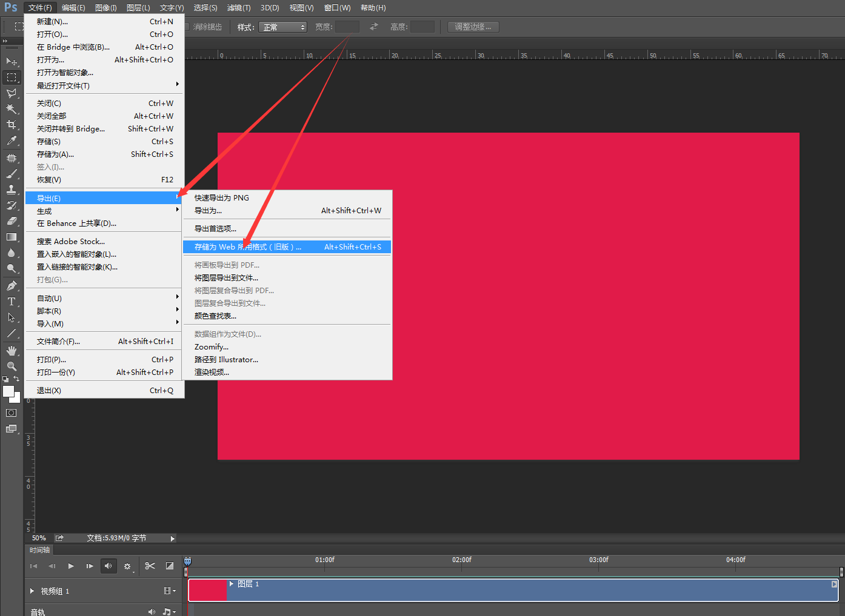This screenshot has width=845, height=616.
Task: Select the Eraser tool
Action: (12, 221)
